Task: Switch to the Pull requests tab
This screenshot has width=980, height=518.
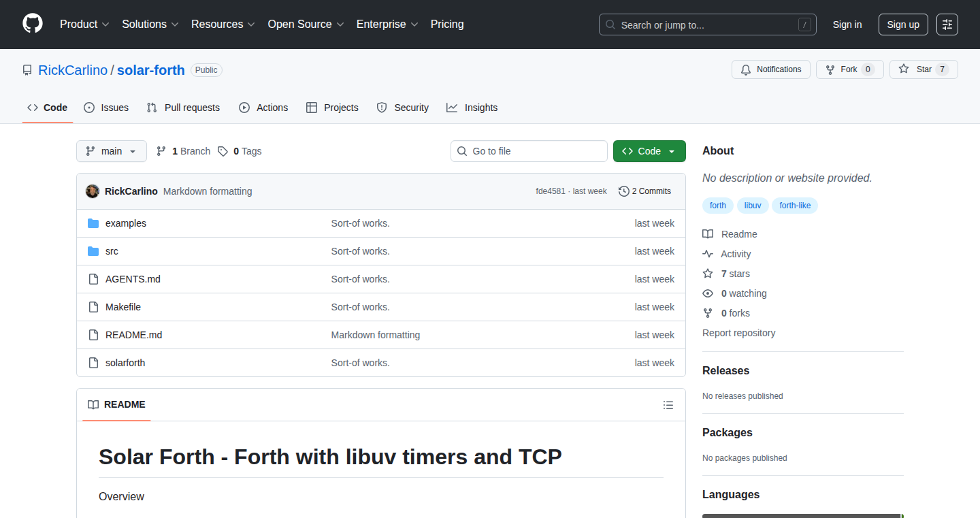Action: 183,108
